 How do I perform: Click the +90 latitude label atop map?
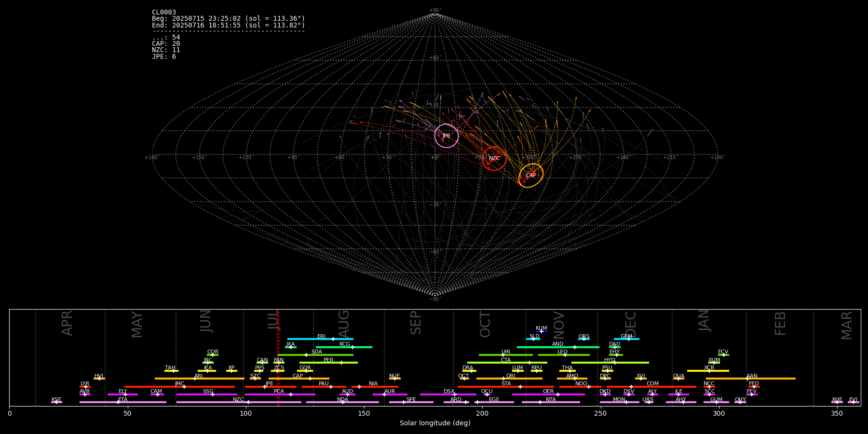coord(435,10)
